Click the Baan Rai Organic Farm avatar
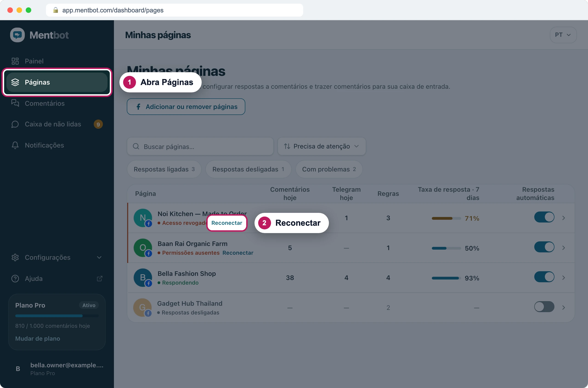This screenshot has width=588, height=388. pos(143,248)
